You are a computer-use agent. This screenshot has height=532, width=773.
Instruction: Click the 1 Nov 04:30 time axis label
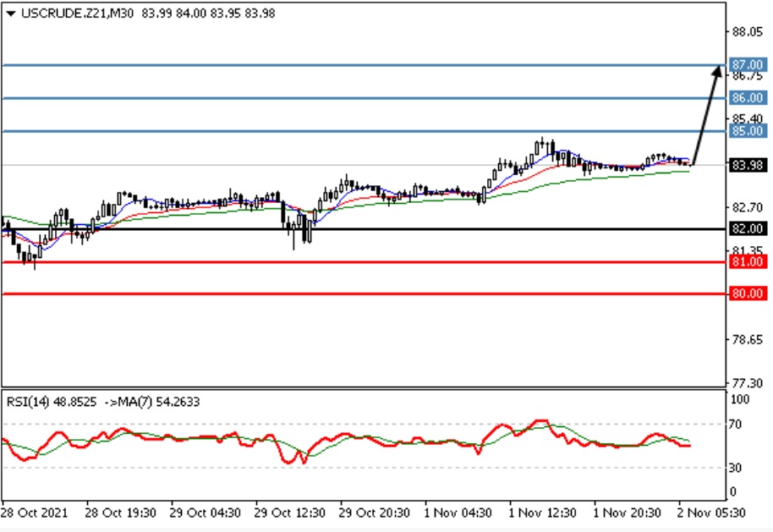coord(458,513)
